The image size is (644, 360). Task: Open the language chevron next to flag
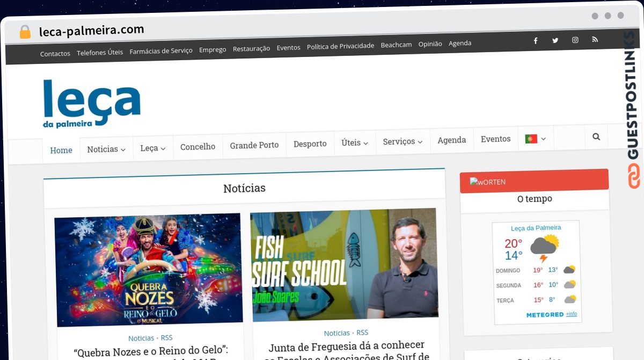[x=543, y=139]
